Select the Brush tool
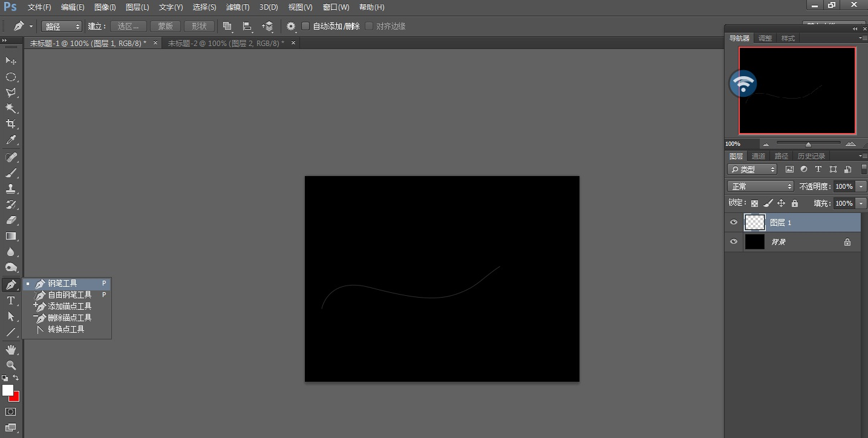868x438 pixels. point(11,173)
